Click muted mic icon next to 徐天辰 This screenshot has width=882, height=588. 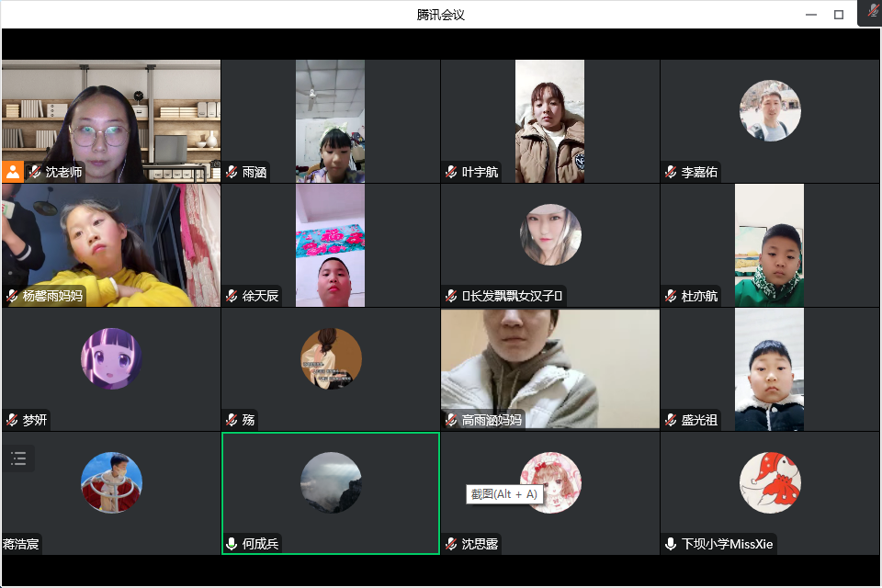point(232,296)
